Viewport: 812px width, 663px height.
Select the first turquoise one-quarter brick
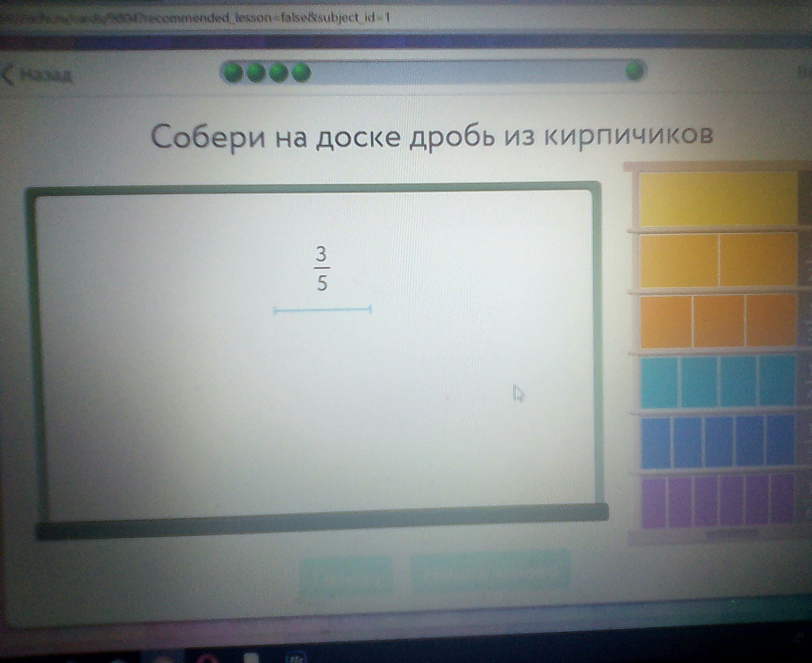(659, 382)
